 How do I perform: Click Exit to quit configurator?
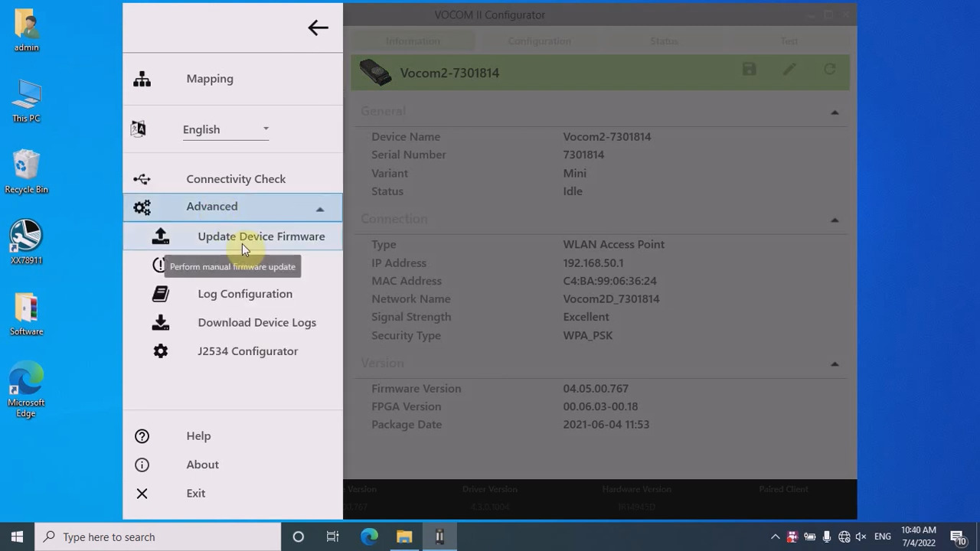[195, 494]
